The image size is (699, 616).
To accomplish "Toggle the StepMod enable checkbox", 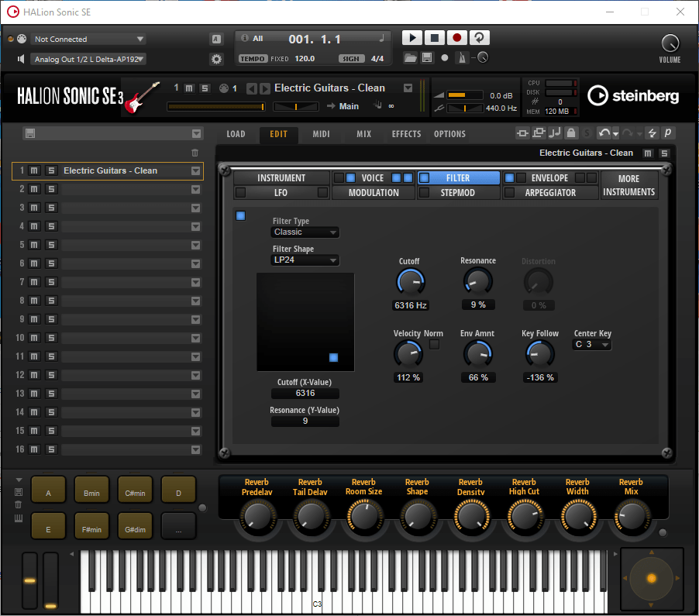I will 425,193.
